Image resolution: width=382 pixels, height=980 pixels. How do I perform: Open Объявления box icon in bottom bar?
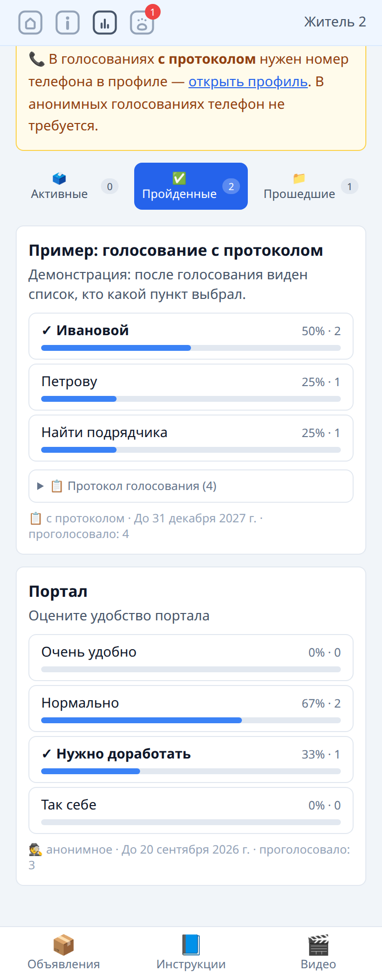pyautogui.click(x=64, y=945)
